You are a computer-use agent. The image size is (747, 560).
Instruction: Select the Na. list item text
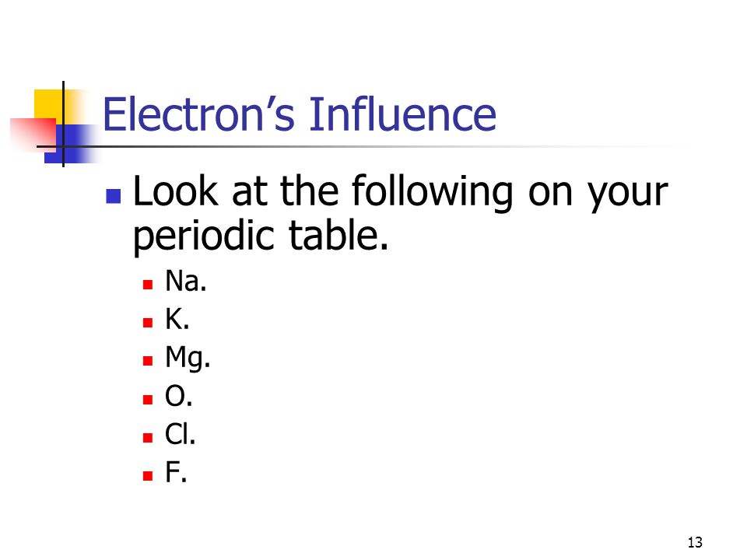[186, 281]
